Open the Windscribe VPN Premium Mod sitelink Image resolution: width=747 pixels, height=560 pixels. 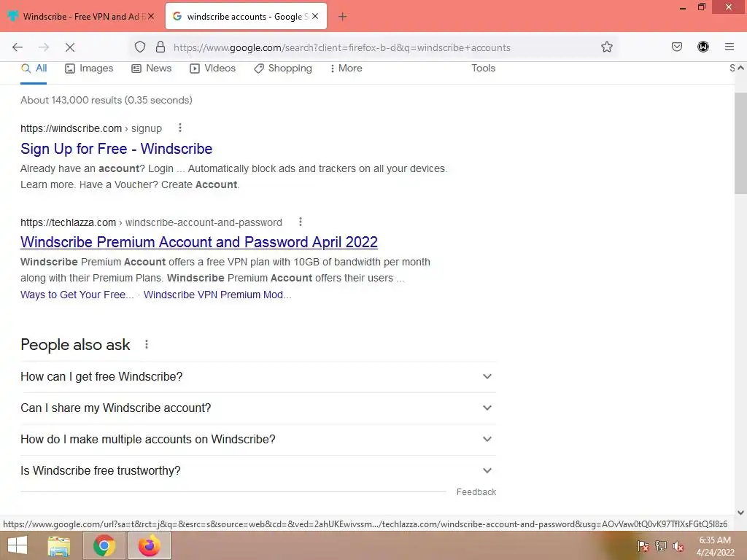click(x=217, y=295)
